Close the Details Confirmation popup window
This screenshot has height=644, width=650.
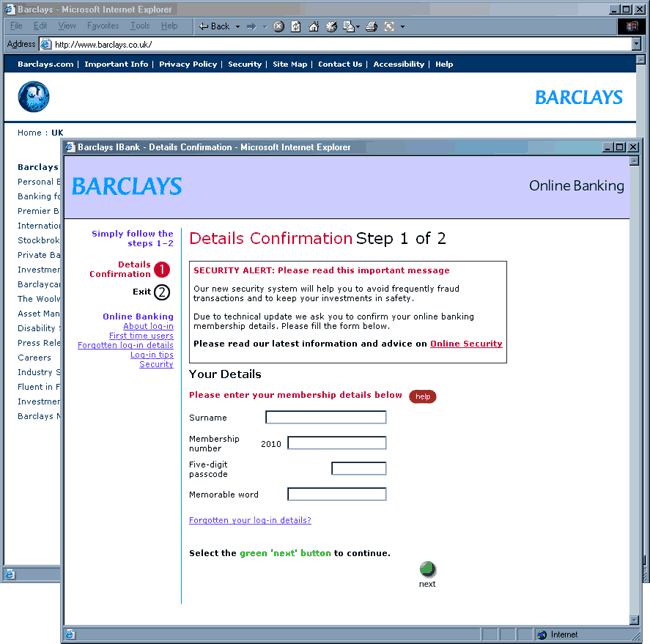coord(633,147)
